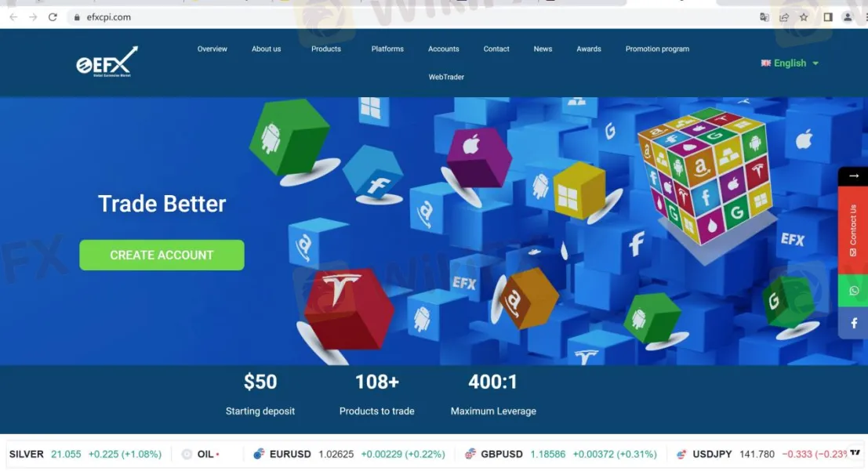The width and height of the screenshot is (868, 471).
Task: Click the Starting deposit caption
Action: coord(260,411)
